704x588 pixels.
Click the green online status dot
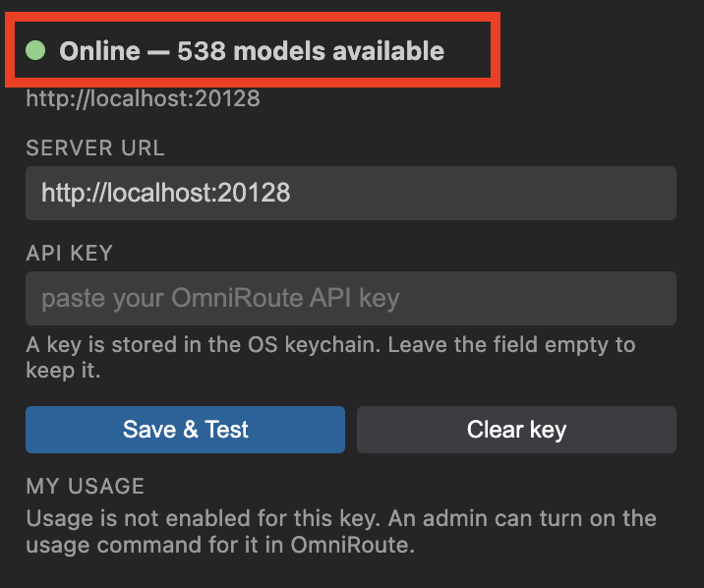click(35, 50)
